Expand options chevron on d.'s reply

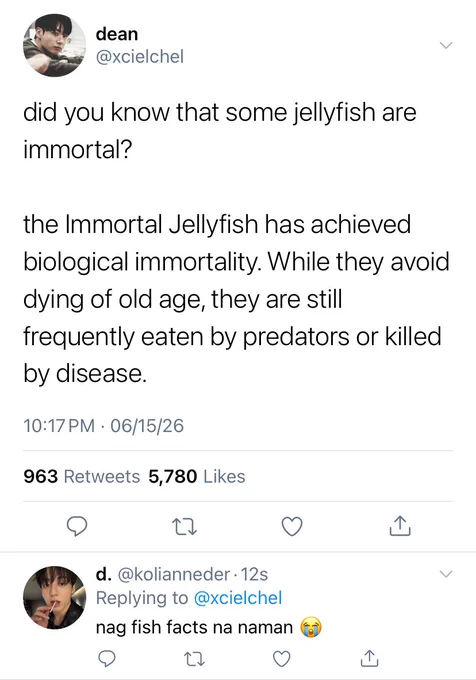pyautogui.click(x=446, y=574)
